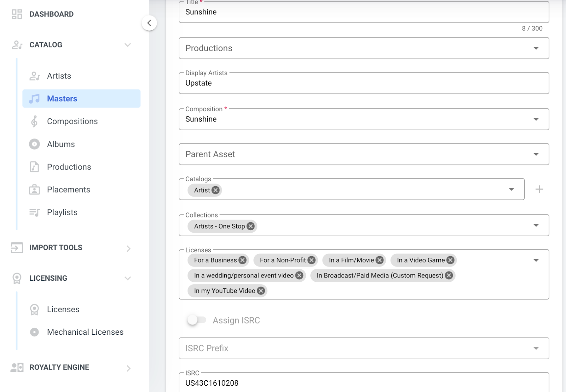Open Compositions in the sidebar
Viewport: 566px width, 392px height.
point(72,122)
